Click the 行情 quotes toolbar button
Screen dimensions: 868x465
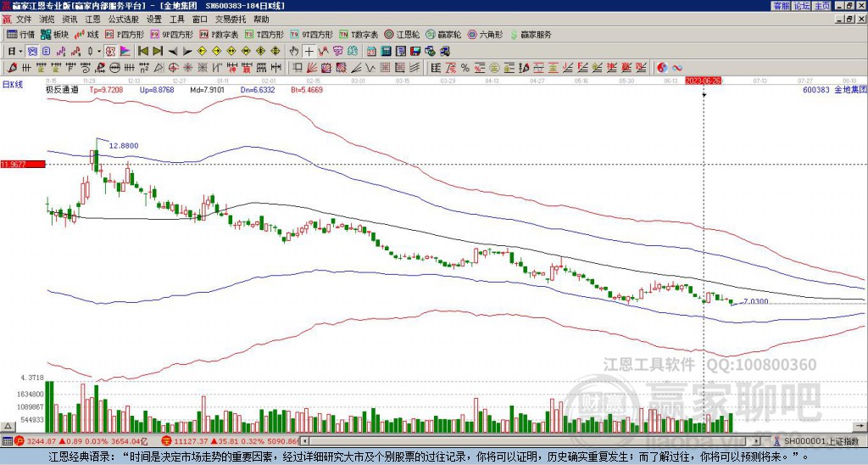coord(21,35)
